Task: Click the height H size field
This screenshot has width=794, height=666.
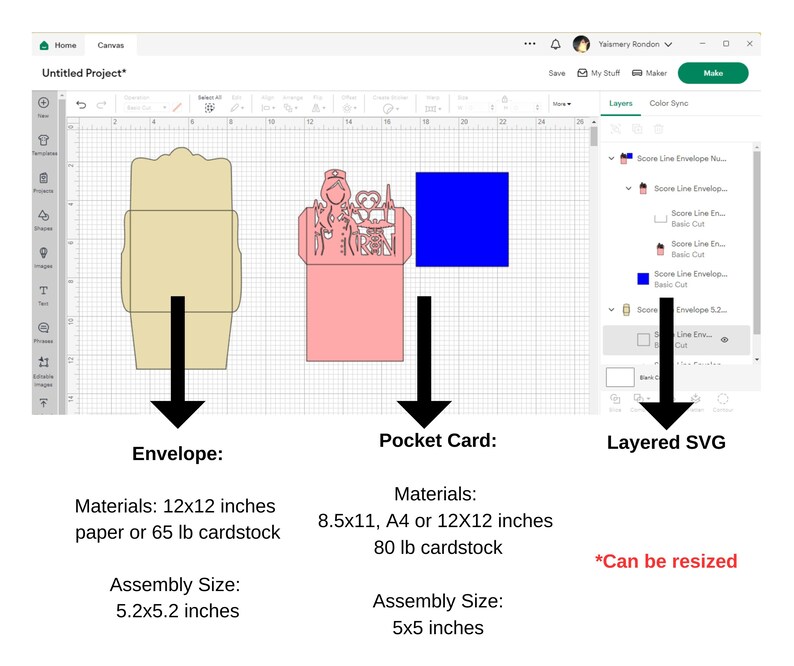Action: (x=524, y=108)
